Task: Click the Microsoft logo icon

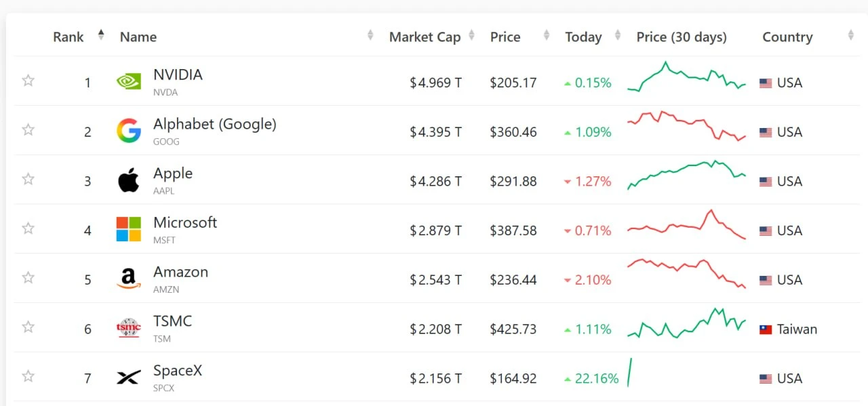Action: (x=129, y=230)
